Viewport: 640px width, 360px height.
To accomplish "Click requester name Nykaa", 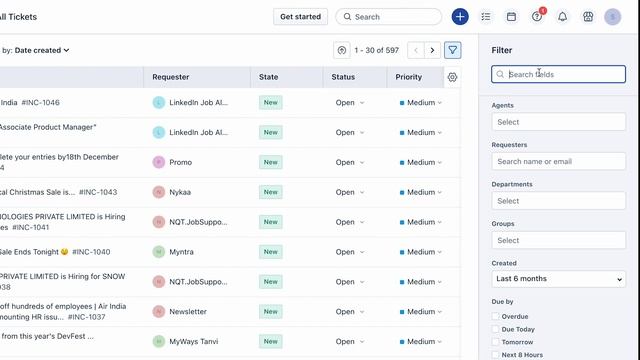I will (180, 192).
